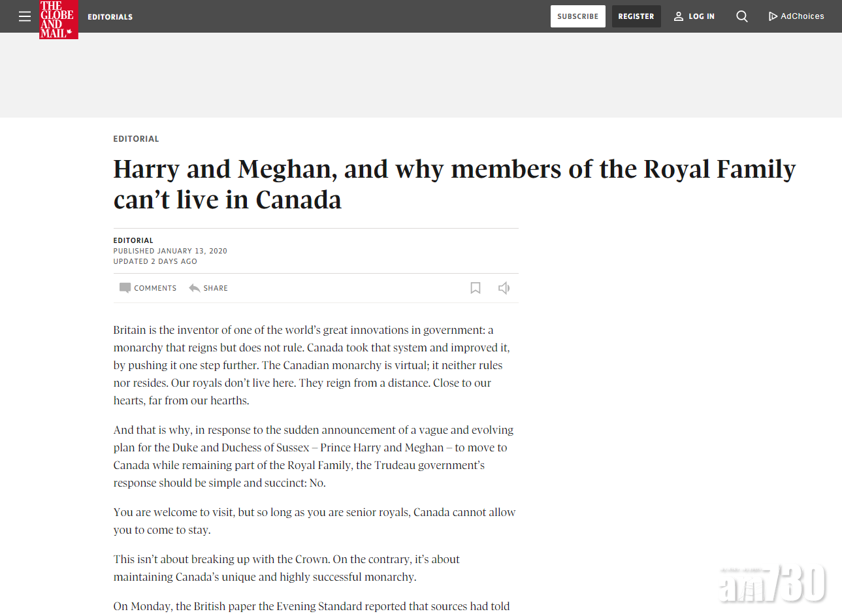
Task: Bookmark this editorial article
Action: pyautogui.click(x=476, y=288)
